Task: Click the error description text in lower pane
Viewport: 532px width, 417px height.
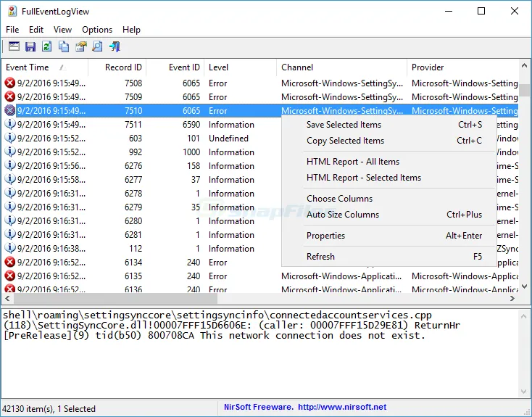Action: pos(231,326)
